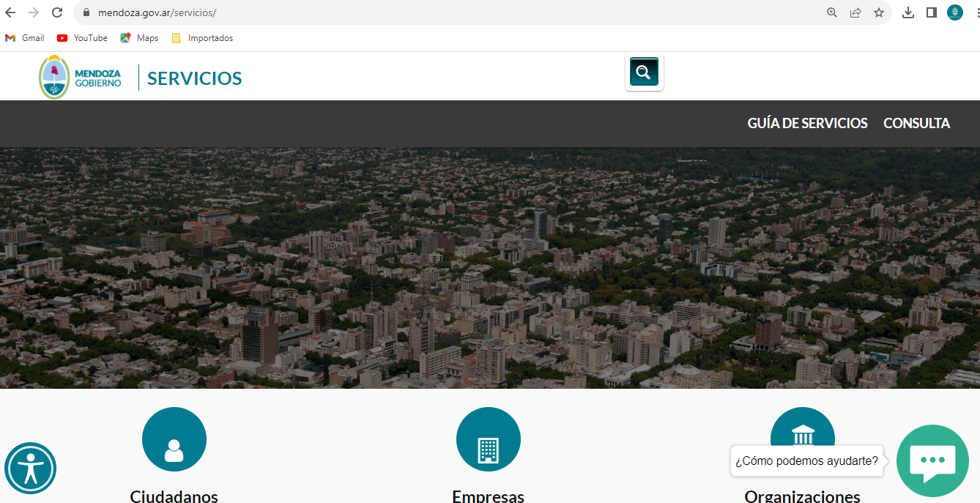Click the padlock site info icon
The image size is (980, 503).
(x=86, y=12)
